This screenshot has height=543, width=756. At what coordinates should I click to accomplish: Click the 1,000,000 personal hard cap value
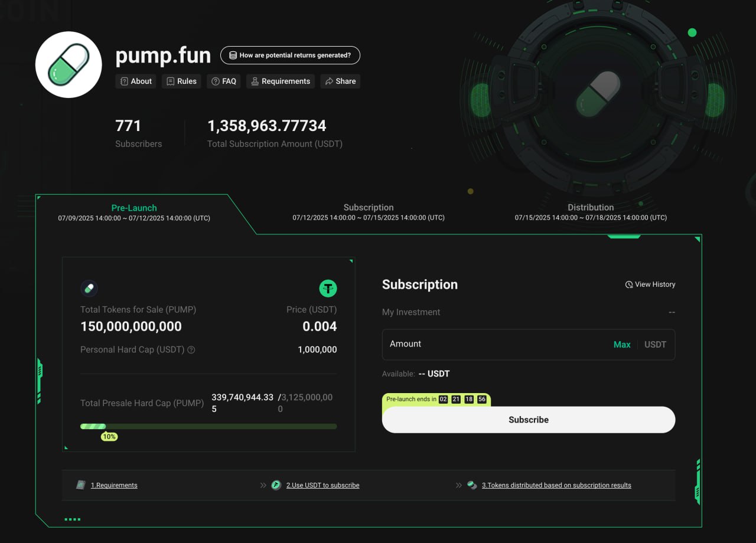click(x=317, y=350)
